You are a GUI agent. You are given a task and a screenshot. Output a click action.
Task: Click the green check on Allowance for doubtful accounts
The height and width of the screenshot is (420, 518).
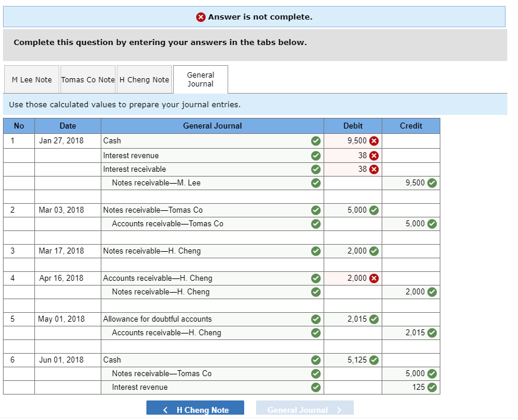pos(316,319)
